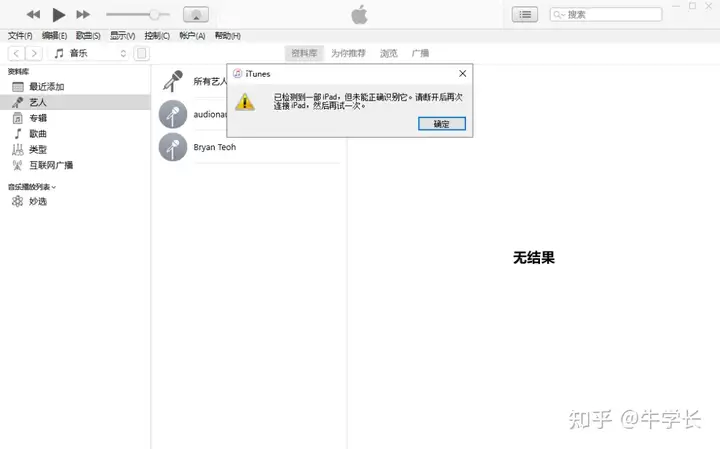
Task: Adjust the volume slider knob
Action: tap(154, 15)
